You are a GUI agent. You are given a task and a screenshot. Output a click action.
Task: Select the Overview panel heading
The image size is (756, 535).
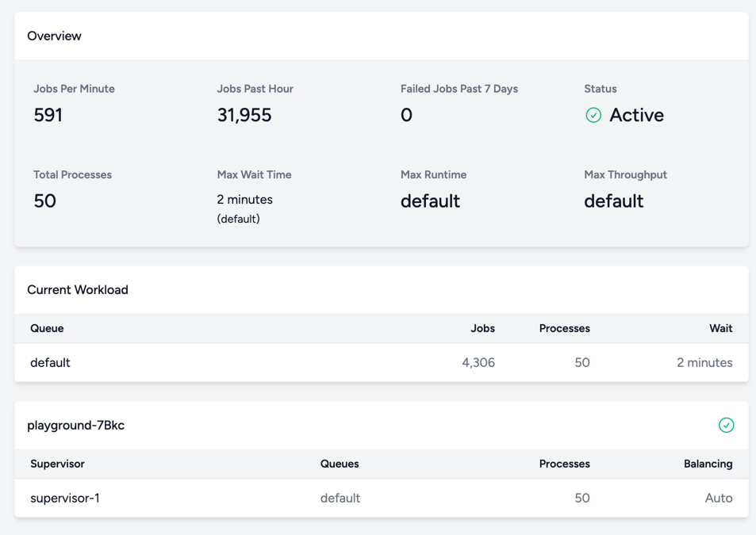point(55,36)
